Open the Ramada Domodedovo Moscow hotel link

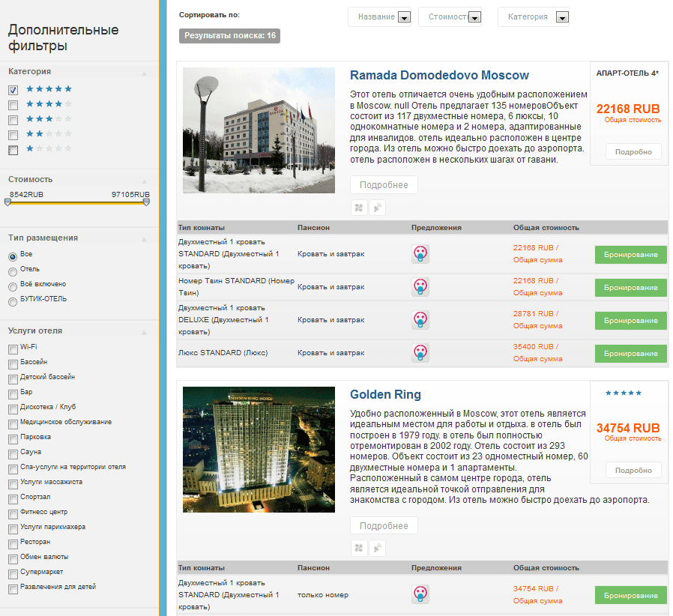(439, 75)
